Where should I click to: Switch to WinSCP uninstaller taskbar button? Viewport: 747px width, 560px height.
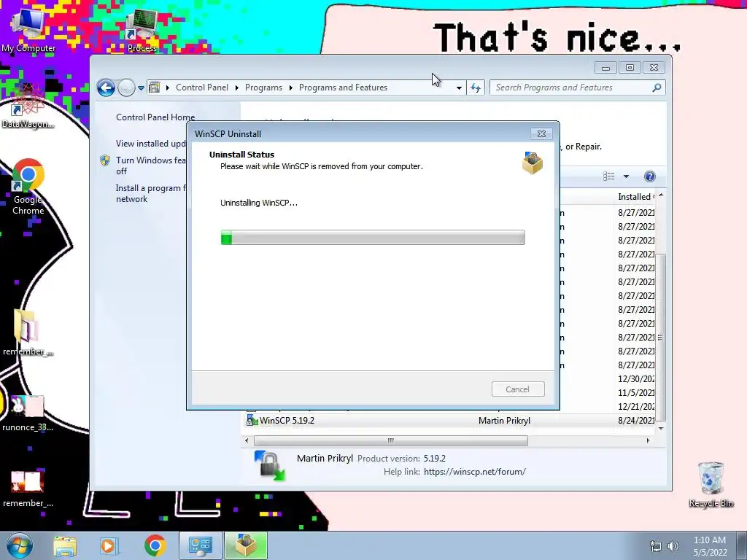[246, 545]
